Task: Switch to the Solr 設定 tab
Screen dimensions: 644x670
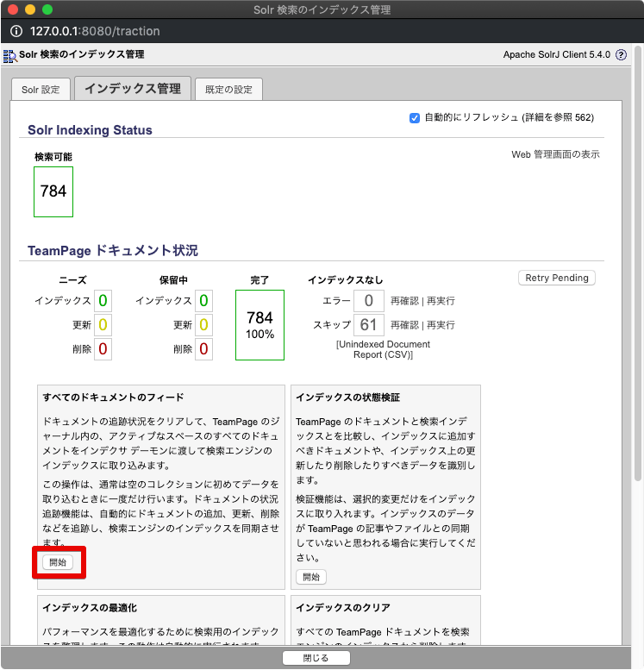Action: pos(41,90)
